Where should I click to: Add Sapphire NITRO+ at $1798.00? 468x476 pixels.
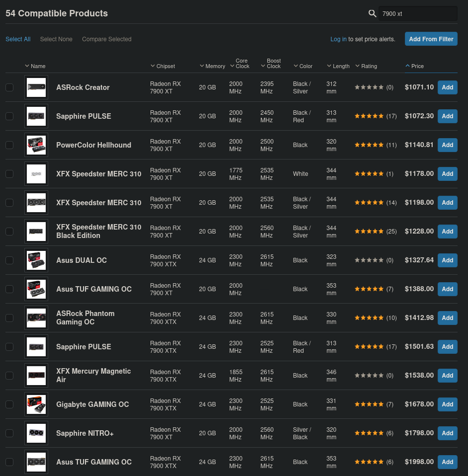447,433
